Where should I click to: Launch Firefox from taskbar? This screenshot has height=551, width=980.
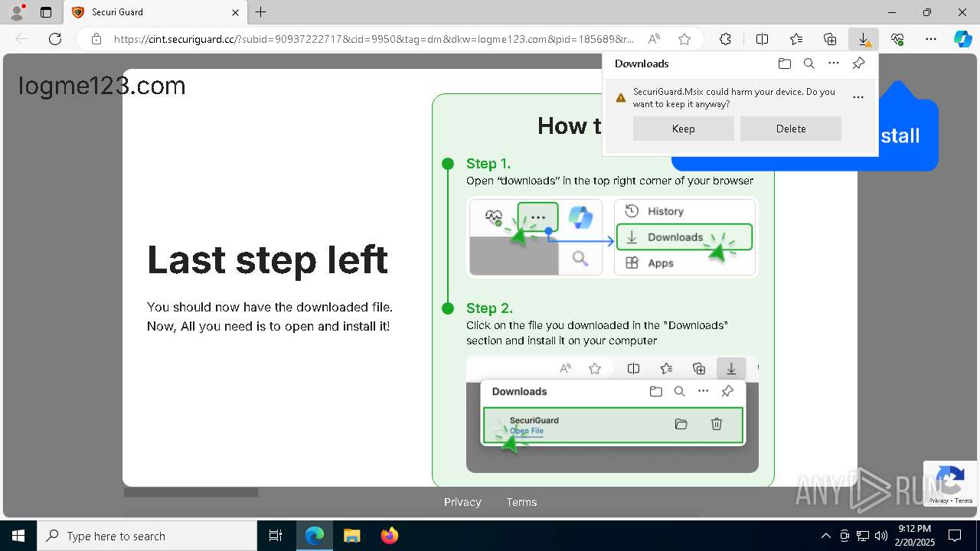(390, 536)
